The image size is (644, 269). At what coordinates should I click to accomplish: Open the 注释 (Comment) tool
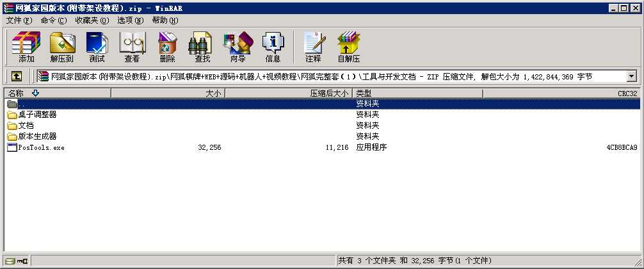tap(314, 43)
